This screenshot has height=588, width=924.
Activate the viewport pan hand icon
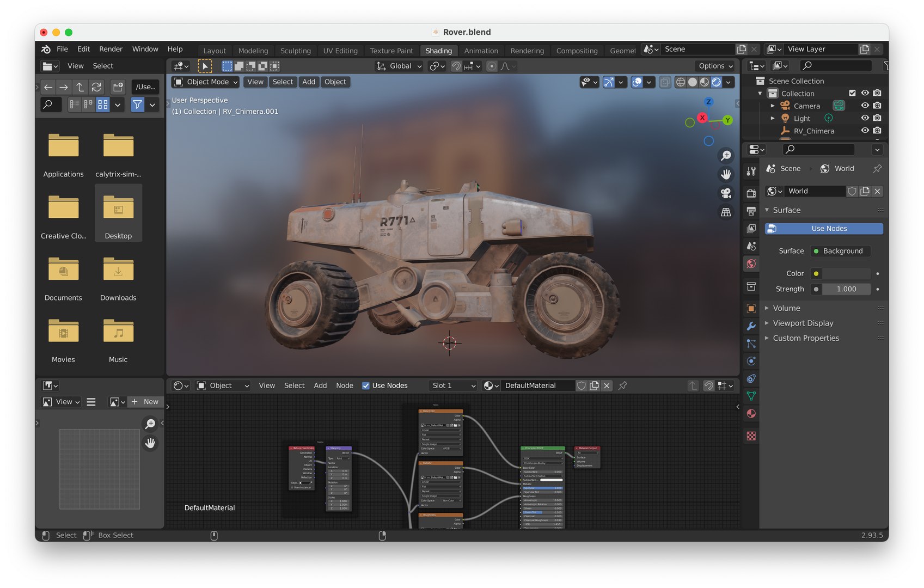(726, 174)
